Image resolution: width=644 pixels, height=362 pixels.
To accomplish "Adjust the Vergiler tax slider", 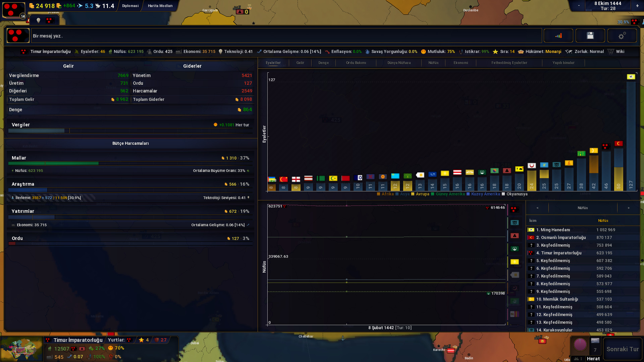I will pyautogui.click(x=130, y=131).
